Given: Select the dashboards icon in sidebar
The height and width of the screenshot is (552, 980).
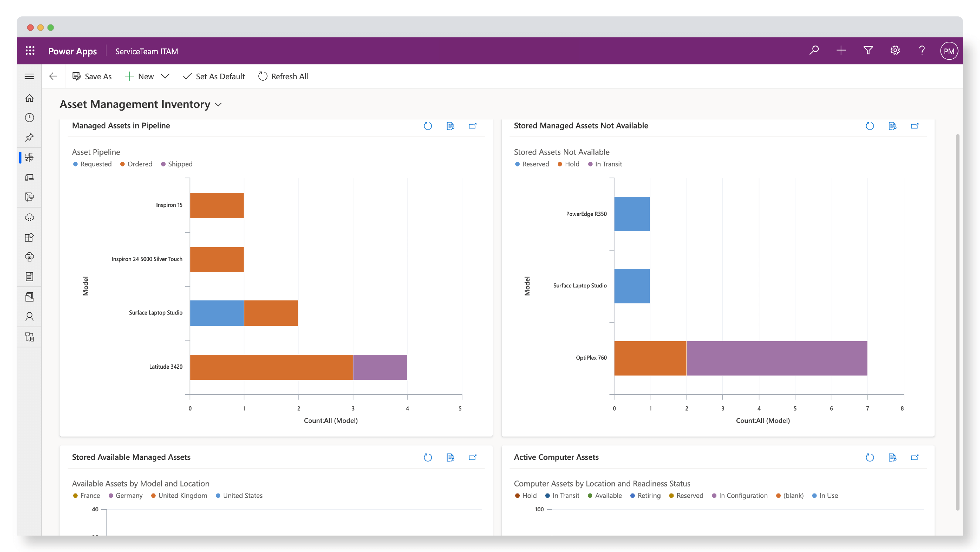Looking at the screenshot, I should pos(29,157).
